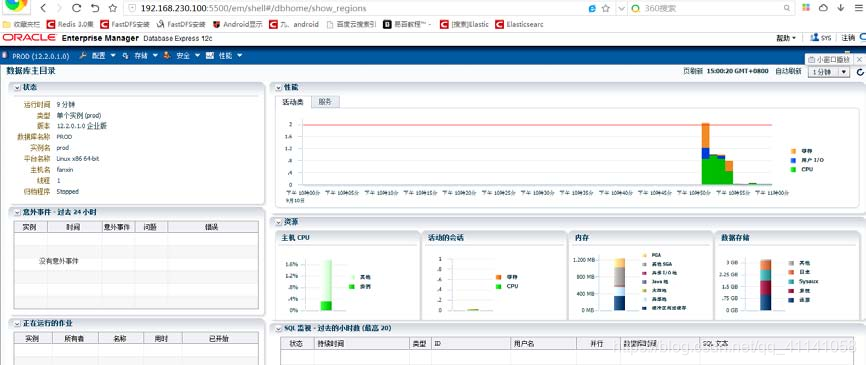Click the 小窗口播放 mini-window button

tap(830, 59)
